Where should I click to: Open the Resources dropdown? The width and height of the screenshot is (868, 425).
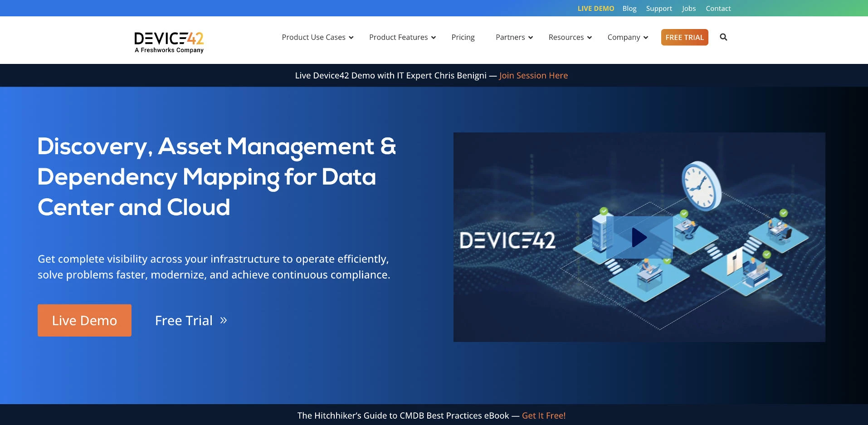[570, 37]
